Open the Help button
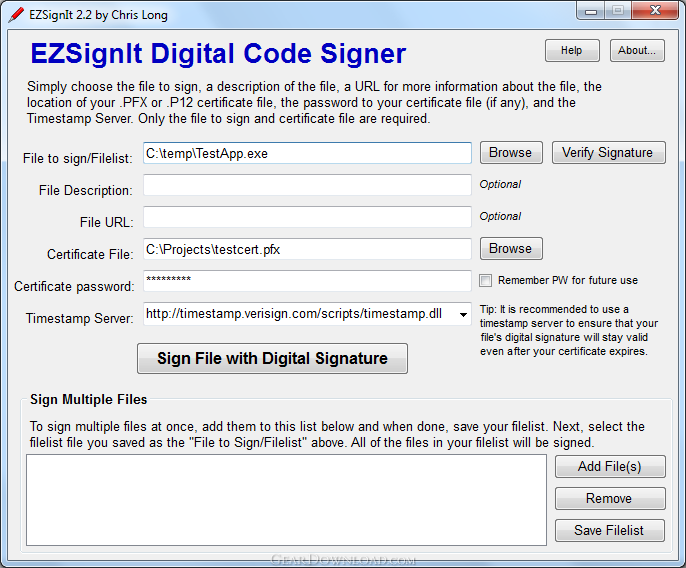This screenshot has height=568, width=686. point(572,50)
